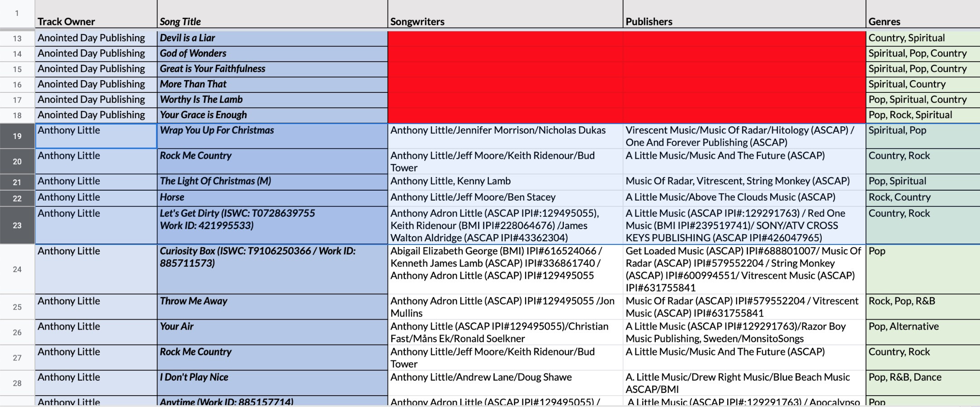Click the 'Your Air' title cell

[x=272, y=332]
